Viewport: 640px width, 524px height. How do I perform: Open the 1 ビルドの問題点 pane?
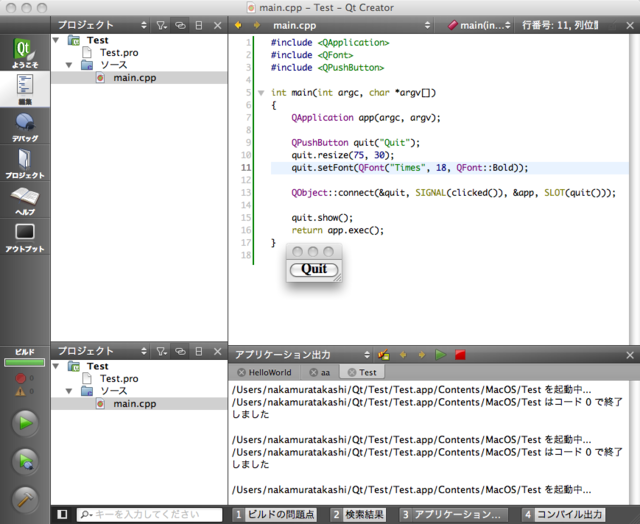(274, 514)
